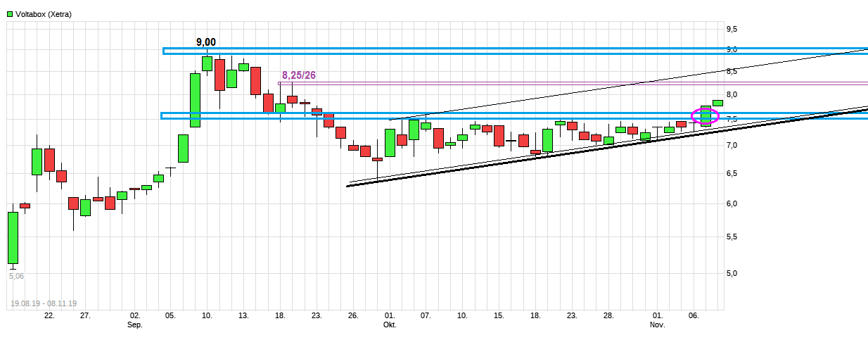The image size is (868, 340).
Task: Click the "8,5" price axis label
Action: [732, 71]
